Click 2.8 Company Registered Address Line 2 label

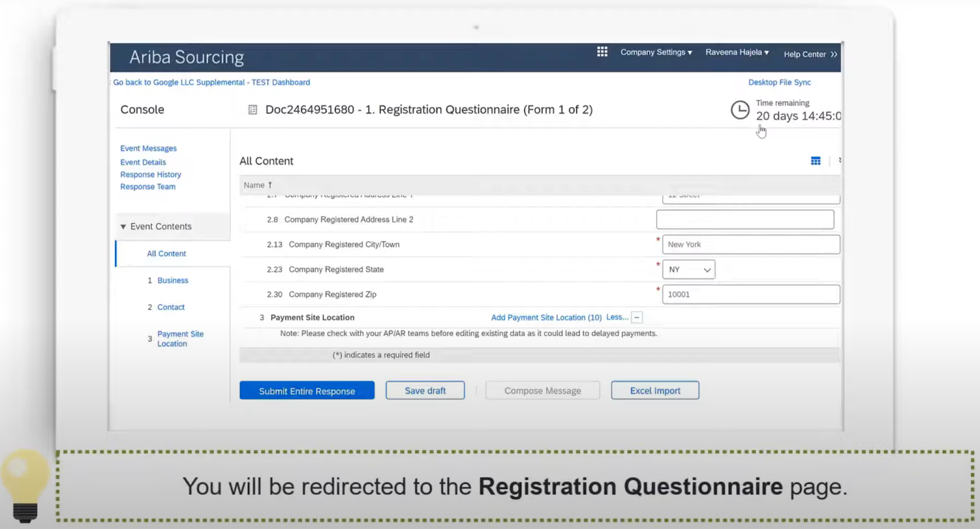point(340,219)
